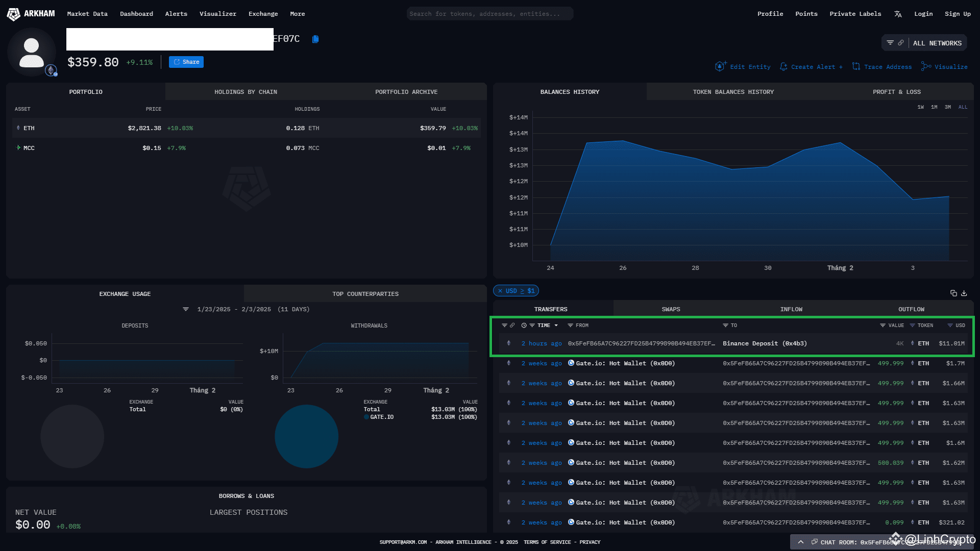The height and width of the screenshot is (551, 980).
Task: Open the ALL NETWORKS selector
Action: point(938,43)
